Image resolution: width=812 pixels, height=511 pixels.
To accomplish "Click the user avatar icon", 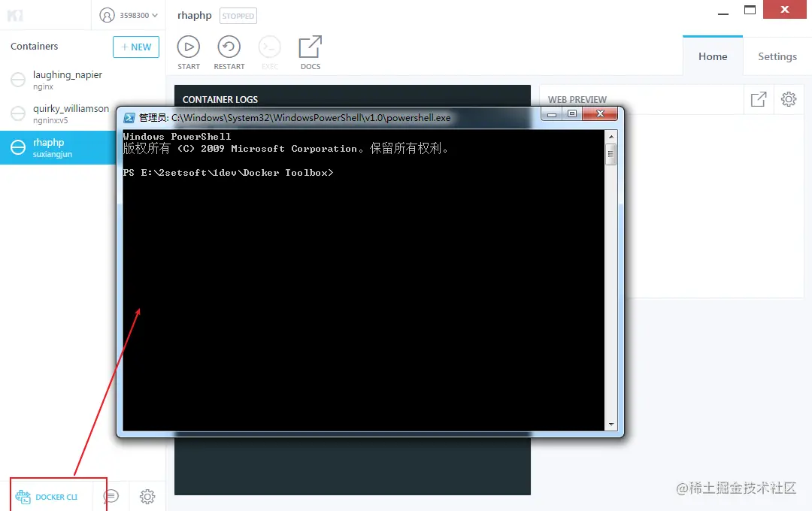I will pos(107,15).
